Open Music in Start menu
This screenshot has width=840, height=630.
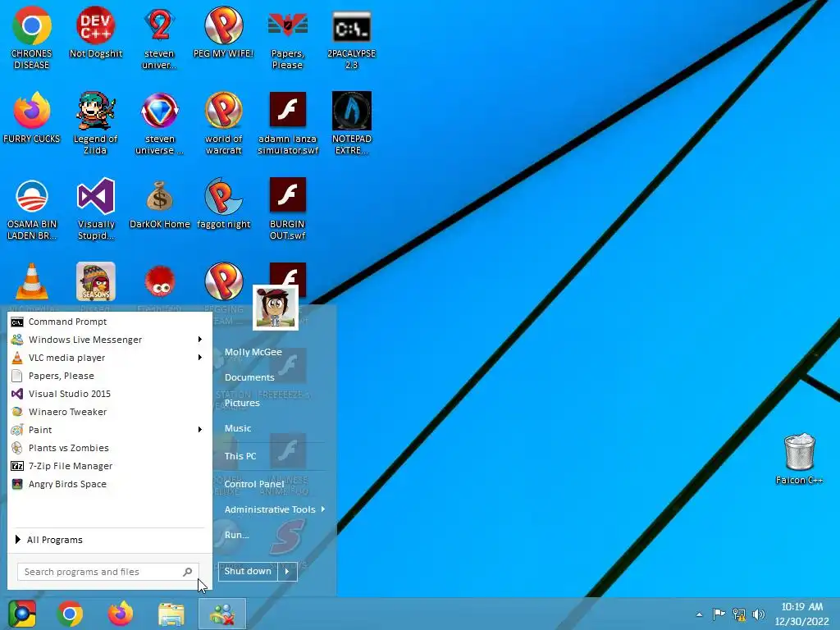click(237, 428)
